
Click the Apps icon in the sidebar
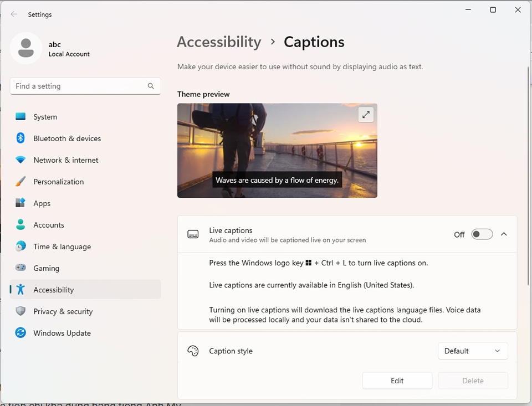20,203
